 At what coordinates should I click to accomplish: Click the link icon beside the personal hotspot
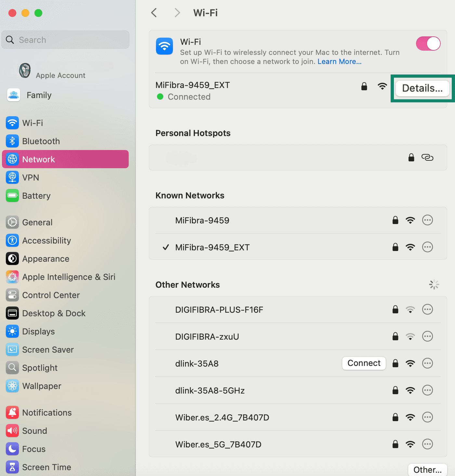pos(427,157)
